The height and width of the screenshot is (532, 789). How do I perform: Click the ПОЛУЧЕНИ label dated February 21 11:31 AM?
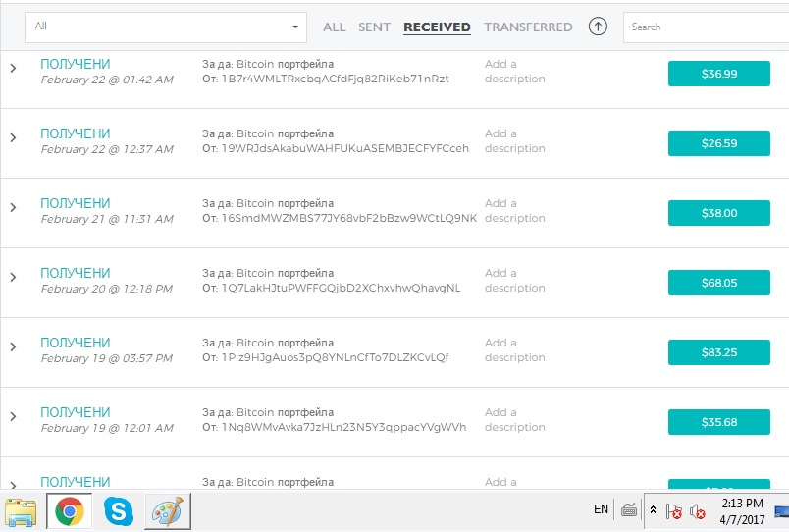(76, 203)
